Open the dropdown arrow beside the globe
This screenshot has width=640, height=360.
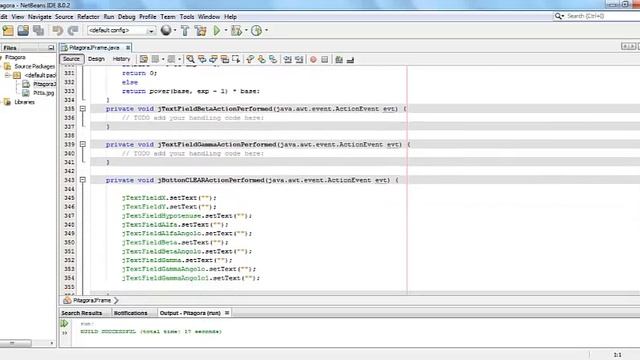(175, 30)
